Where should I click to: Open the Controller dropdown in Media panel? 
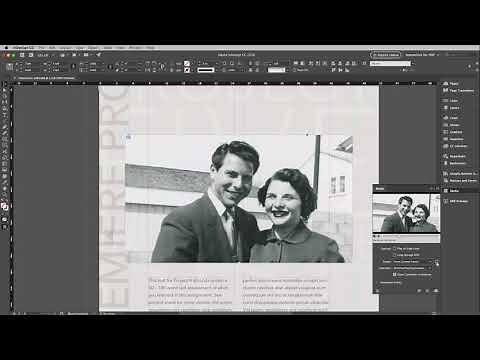point(413,268)
